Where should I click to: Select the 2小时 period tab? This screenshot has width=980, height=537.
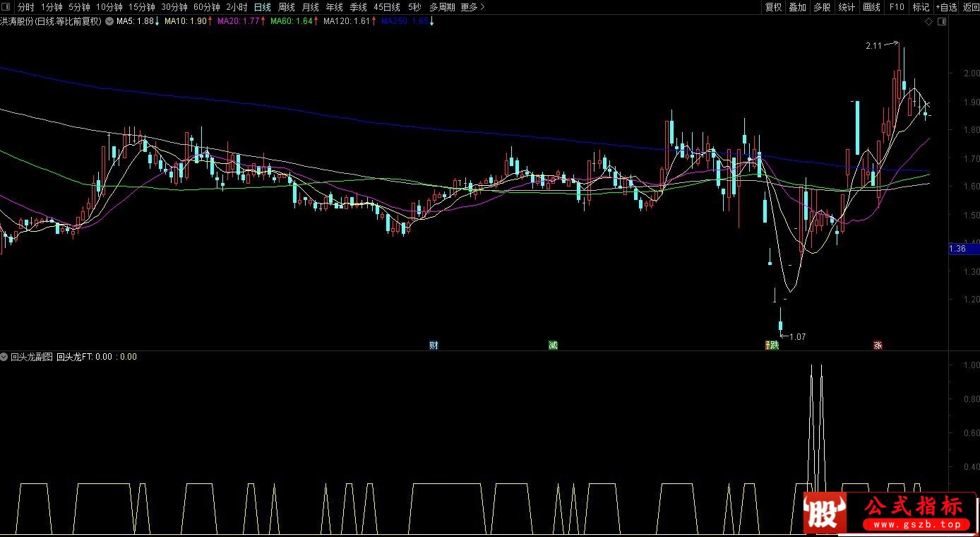click(237, 7)
